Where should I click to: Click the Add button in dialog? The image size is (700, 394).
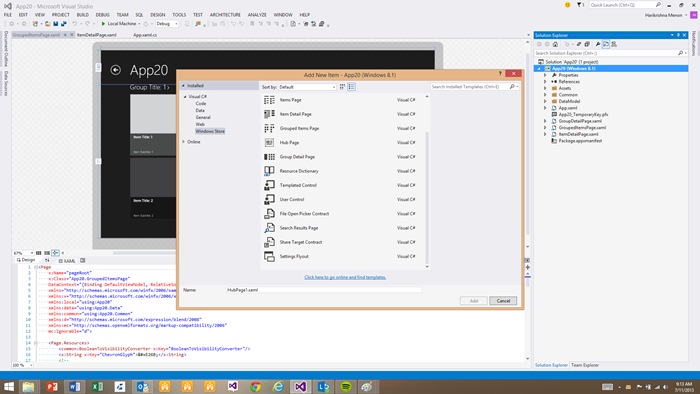point(474,301)
